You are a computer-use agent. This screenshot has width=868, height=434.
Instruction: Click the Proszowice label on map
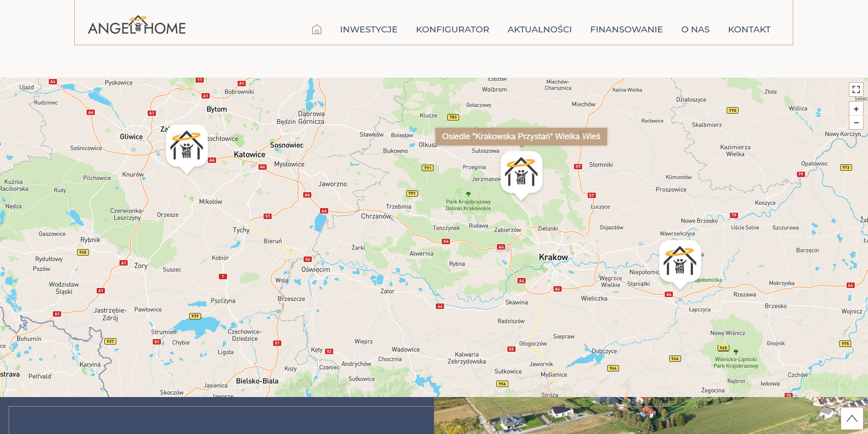click(671, 189)
